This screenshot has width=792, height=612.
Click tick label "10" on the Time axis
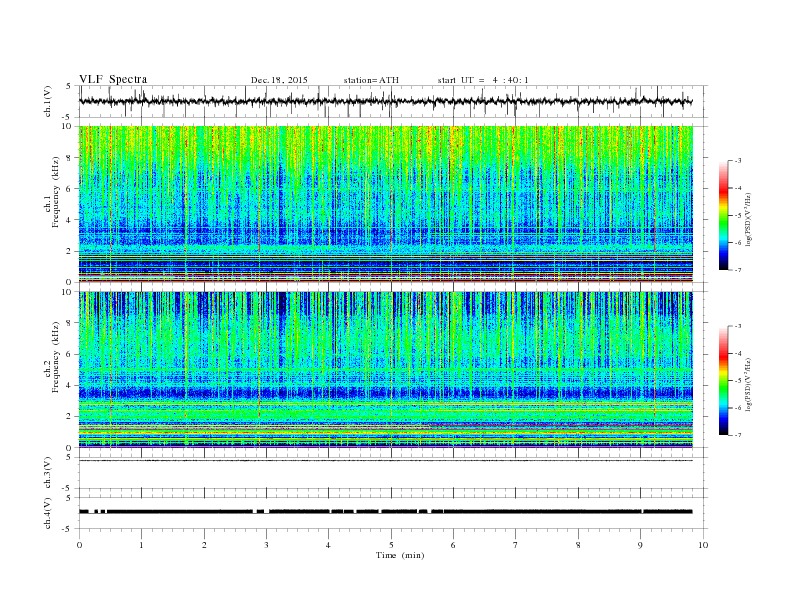pos(703,545)
